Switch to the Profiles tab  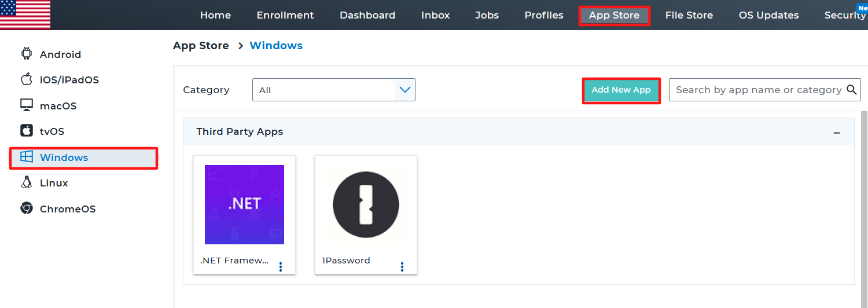(x=543, y=15)
